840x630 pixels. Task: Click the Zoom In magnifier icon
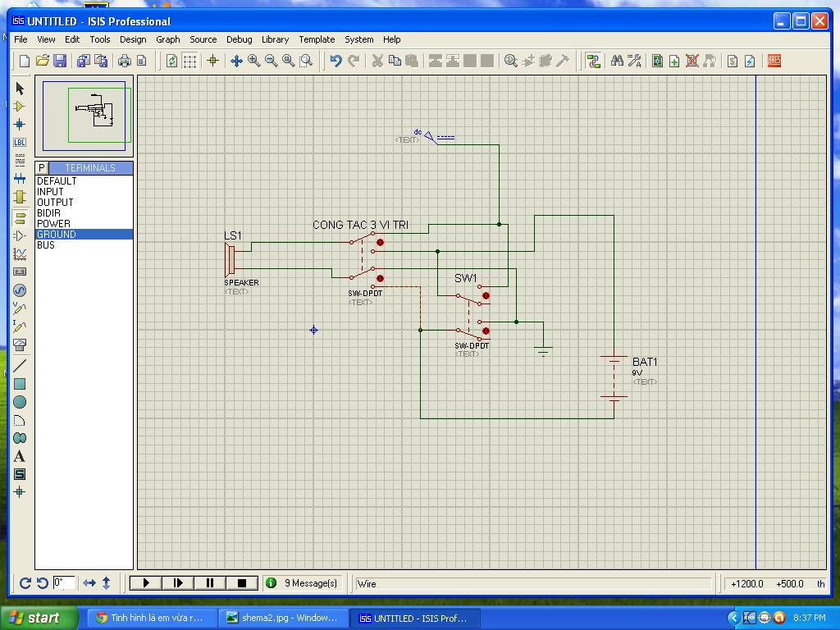pos(254,61)
